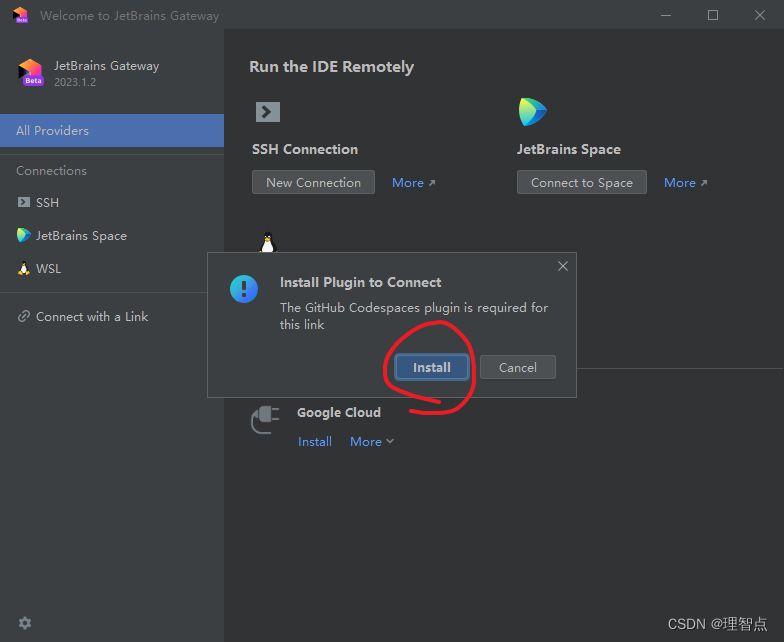Image resolution: width=784 pixels, height=642 pixels.
Task: Click the SSH Connection terminal icon
Action: 268,112
